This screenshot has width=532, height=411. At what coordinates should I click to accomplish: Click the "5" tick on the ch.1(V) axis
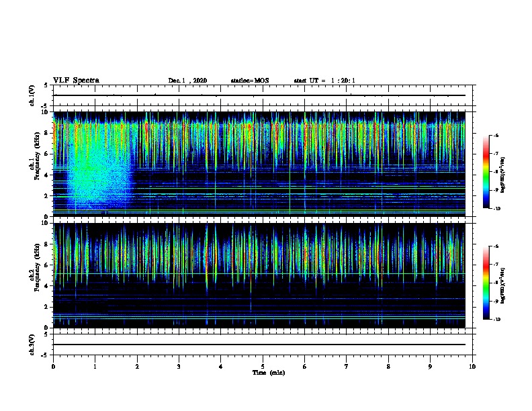click(46, 85)
